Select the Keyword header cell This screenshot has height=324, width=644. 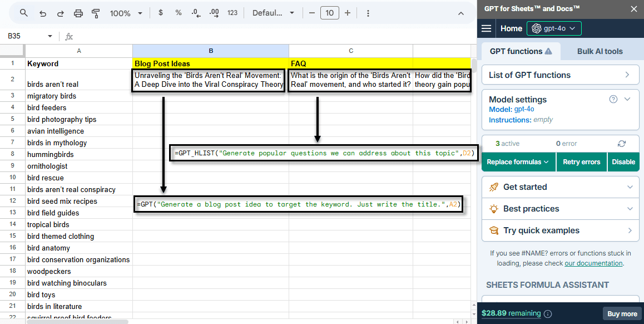[x=79, y=63]
